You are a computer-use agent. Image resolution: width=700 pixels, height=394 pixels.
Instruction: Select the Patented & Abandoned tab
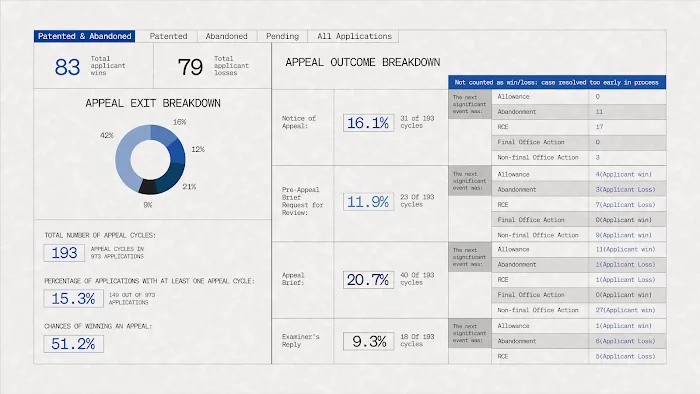click(84, 36)
